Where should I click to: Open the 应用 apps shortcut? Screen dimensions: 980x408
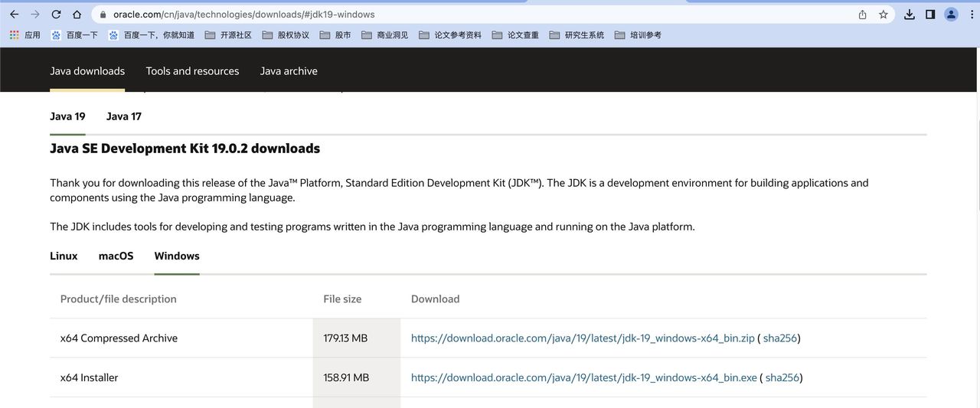tap(24, 35)
